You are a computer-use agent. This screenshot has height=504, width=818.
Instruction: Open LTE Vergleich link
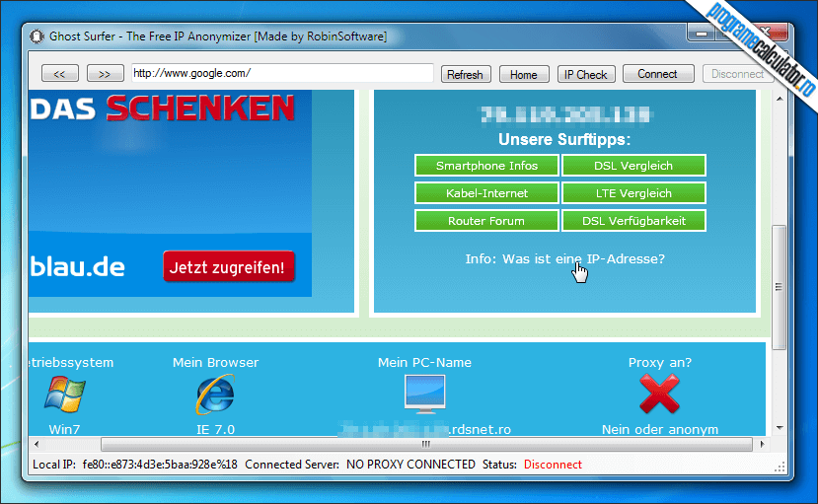pos(633,193)
